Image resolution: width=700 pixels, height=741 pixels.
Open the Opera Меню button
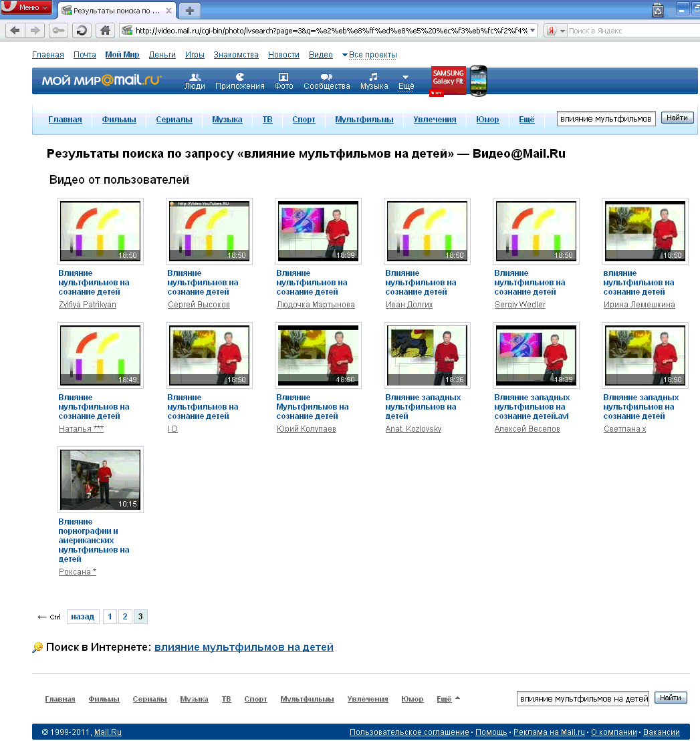tap(26, 7)
